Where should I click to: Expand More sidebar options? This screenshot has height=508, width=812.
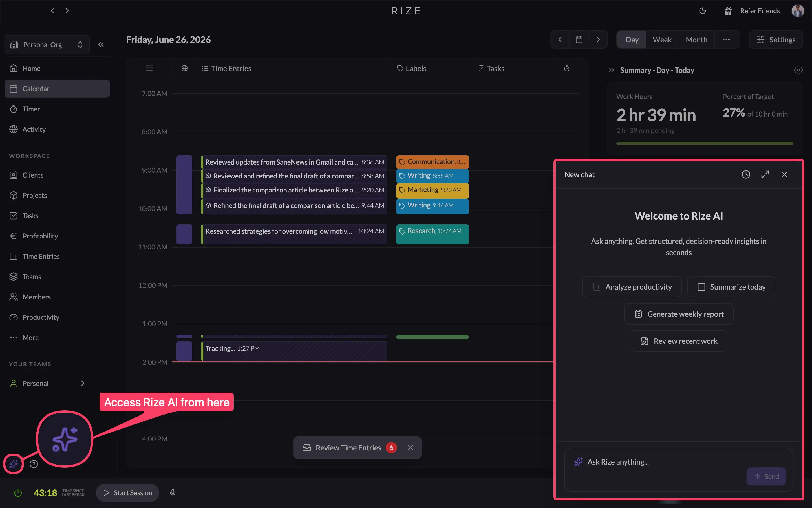coord(57,338)
